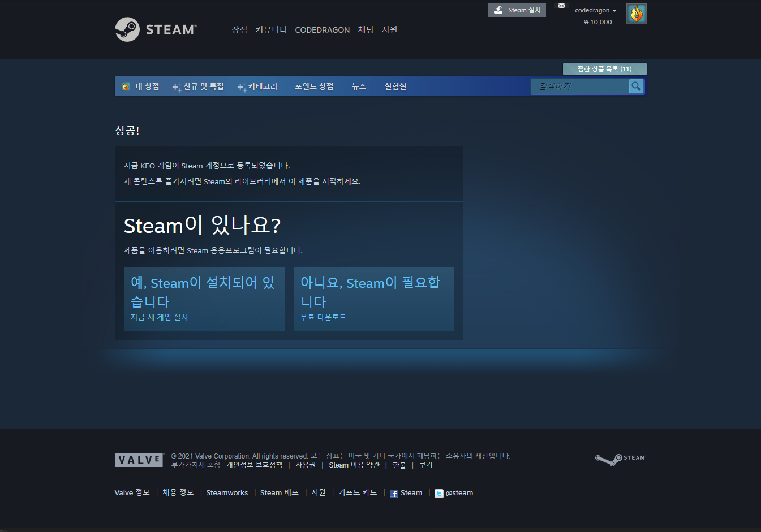Open Steam 이용 약관 link
761x532 pixels.
(354, 465)
